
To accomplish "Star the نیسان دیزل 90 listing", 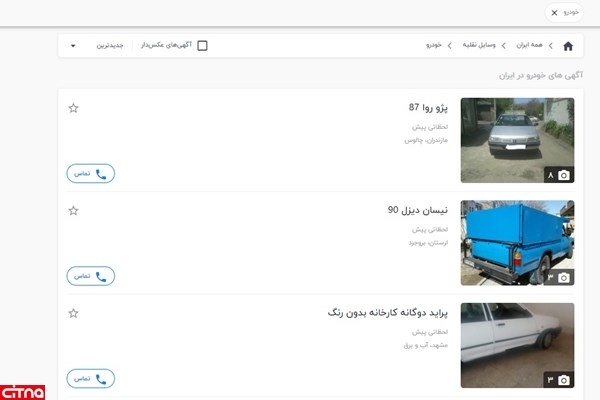I will click(73, 211).
